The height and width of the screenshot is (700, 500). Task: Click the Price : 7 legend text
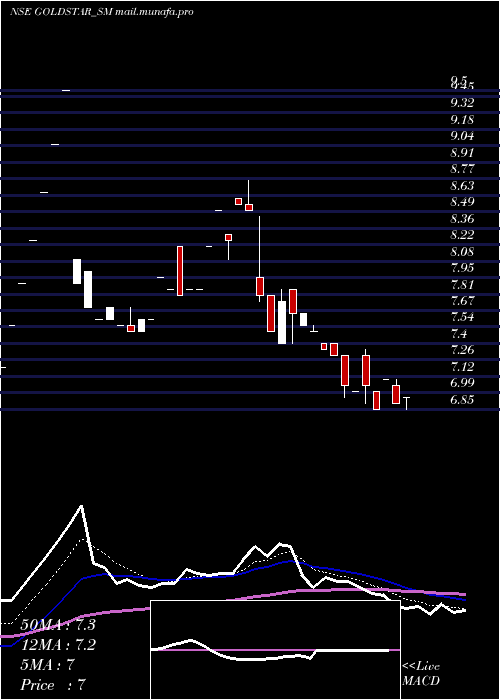coord(53,685)
